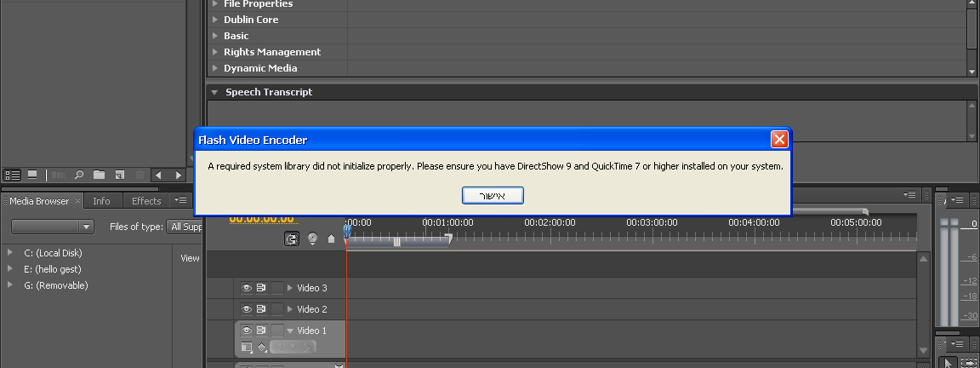Expand the File Properties metadata section
Viewport: 980px width, 368px height.
point(215,3)
